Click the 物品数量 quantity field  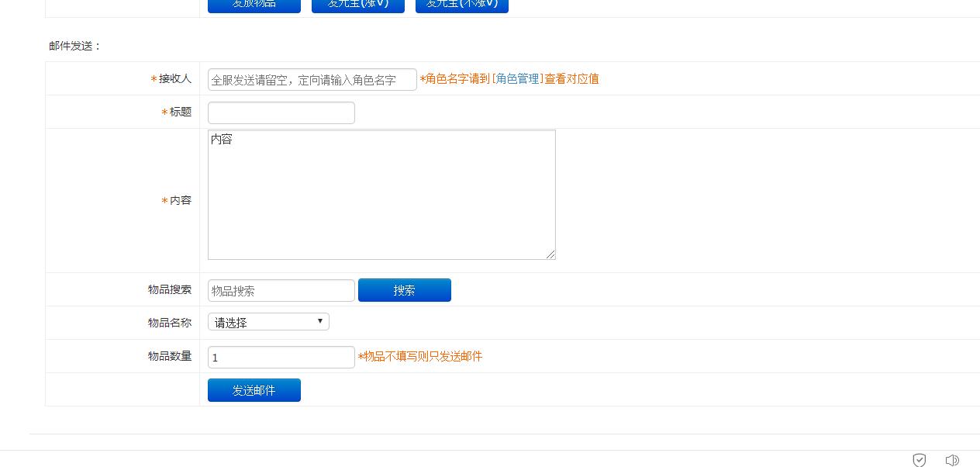281,358
